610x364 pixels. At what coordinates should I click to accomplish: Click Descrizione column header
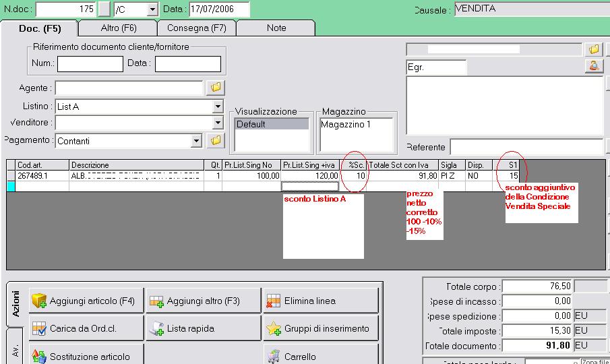tap(137, 165)
